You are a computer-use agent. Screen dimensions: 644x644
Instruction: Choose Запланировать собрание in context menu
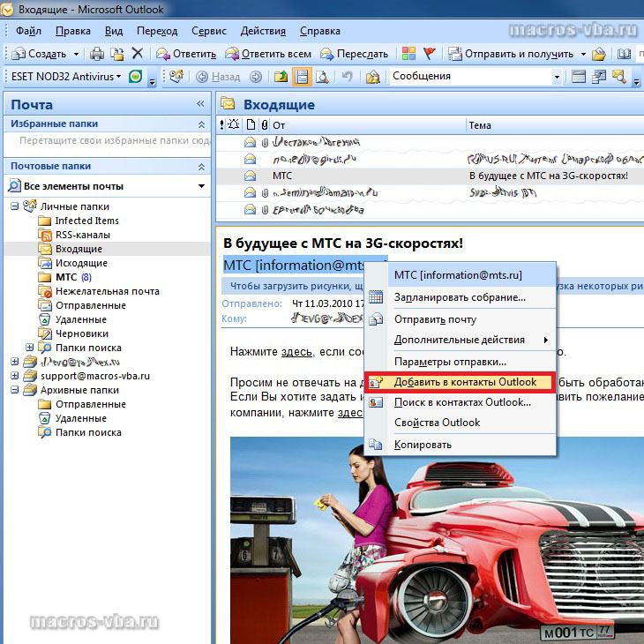click(460, 297)
